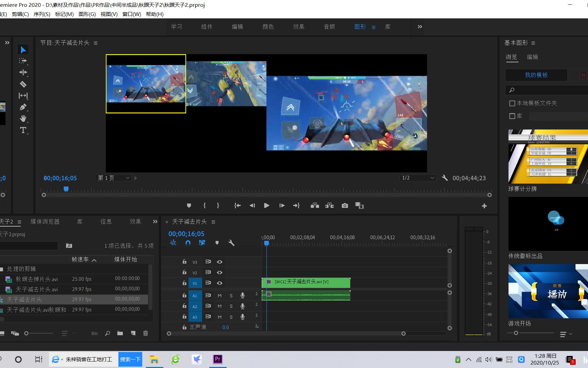Open playback resolution dropdown 1/2
The image size is (588, 368).
[x=418, y=178]
